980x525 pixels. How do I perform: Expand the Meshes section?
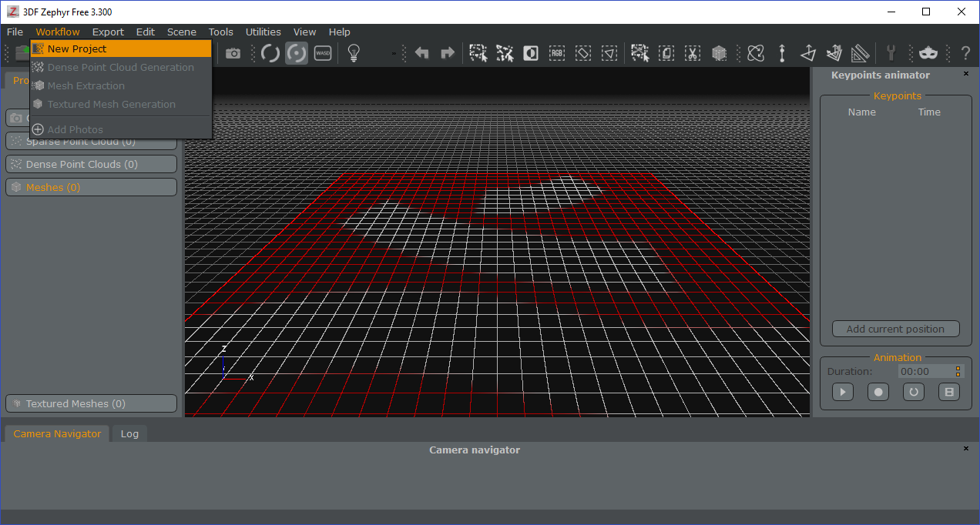coord(91,186)
